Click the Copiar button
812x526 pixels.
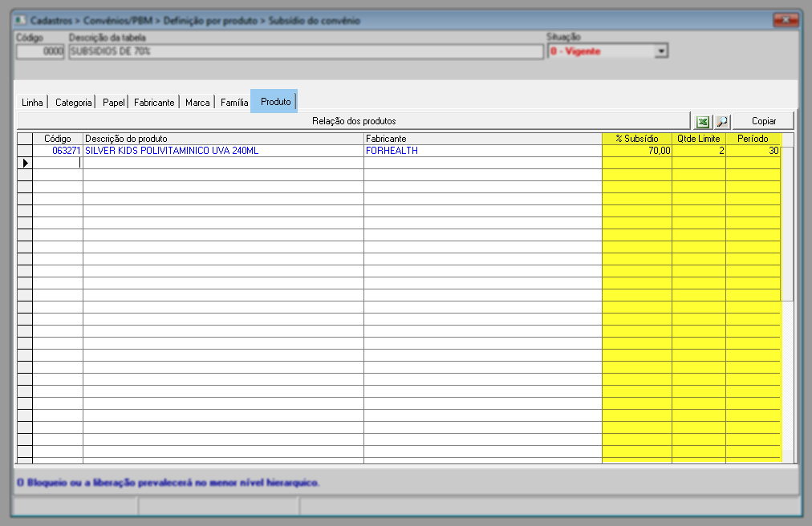click(x=763, y=120)
